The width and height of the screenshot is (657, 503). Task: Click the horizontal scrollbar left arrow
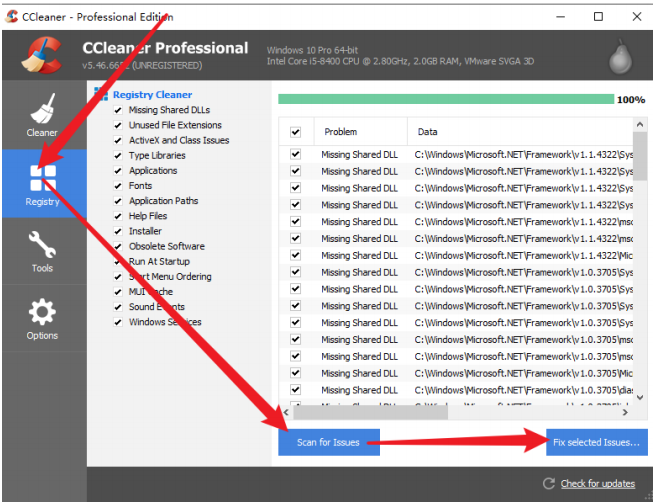pyautogui.click(x=286, y=412)
